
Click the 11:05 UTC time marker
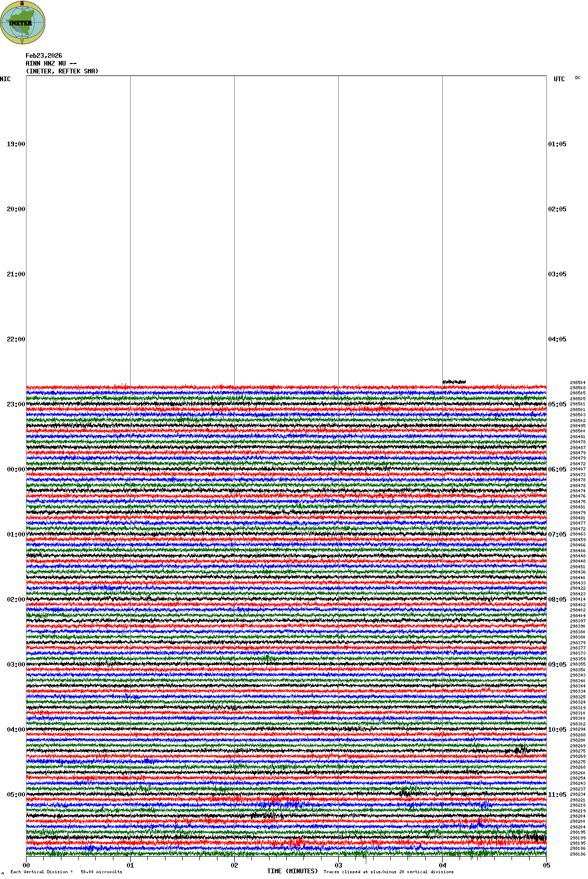pyautogui.click(x=557, y=795)
